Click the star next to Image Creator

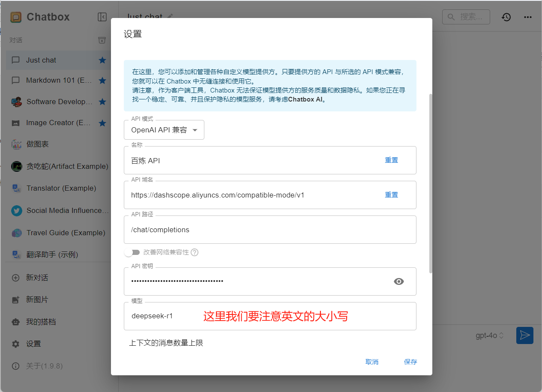[x=102, y=123]
